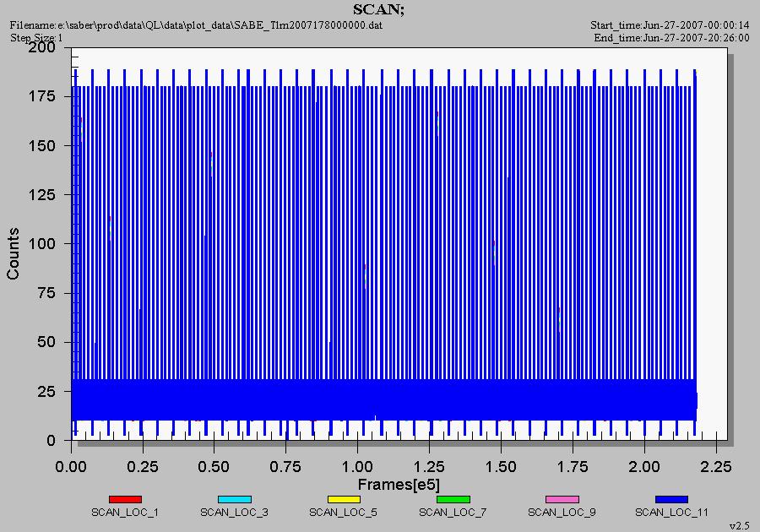
Task: Click the Start_time Jun-27-2007-00:00:14 text
Action: click(x=670, y=25)
